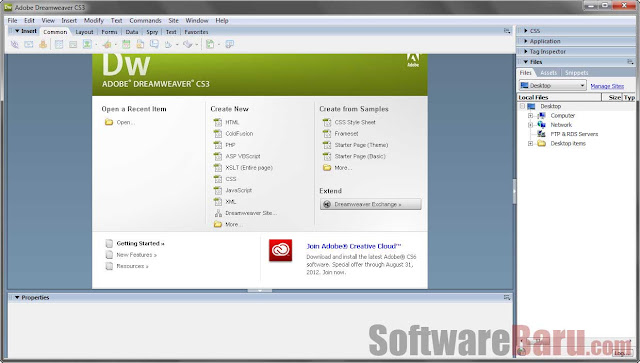The width and height of the screenshot is (640, 363).
Task: Click the Files panel collapse handle
Action: point(514,191)
